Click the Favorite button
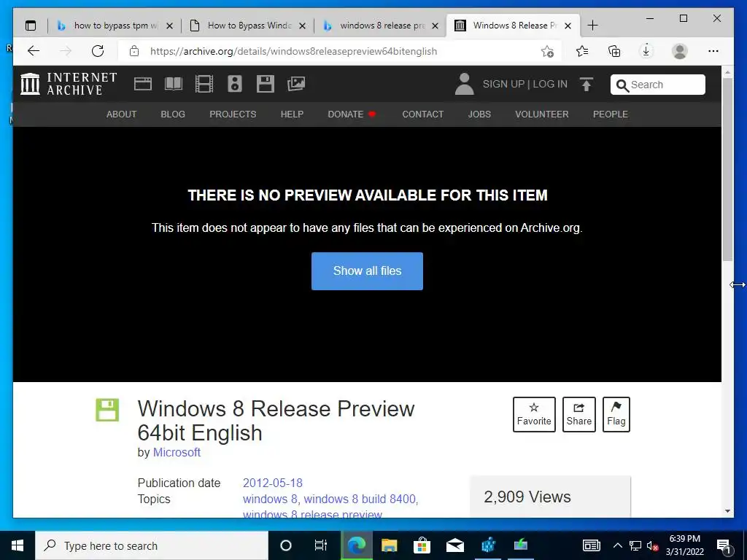This screenshot has width=747, height=560. click(534, 414)
